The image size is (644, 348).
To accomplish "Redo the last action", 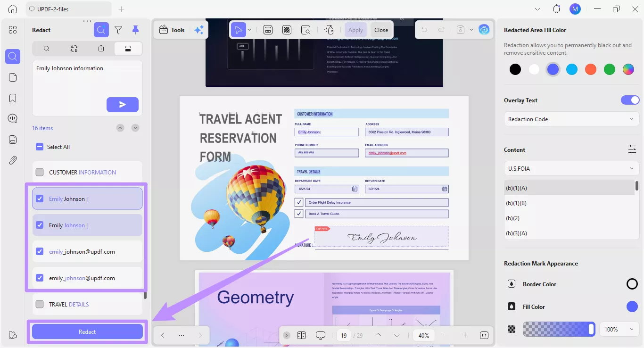I will point(441,30).
